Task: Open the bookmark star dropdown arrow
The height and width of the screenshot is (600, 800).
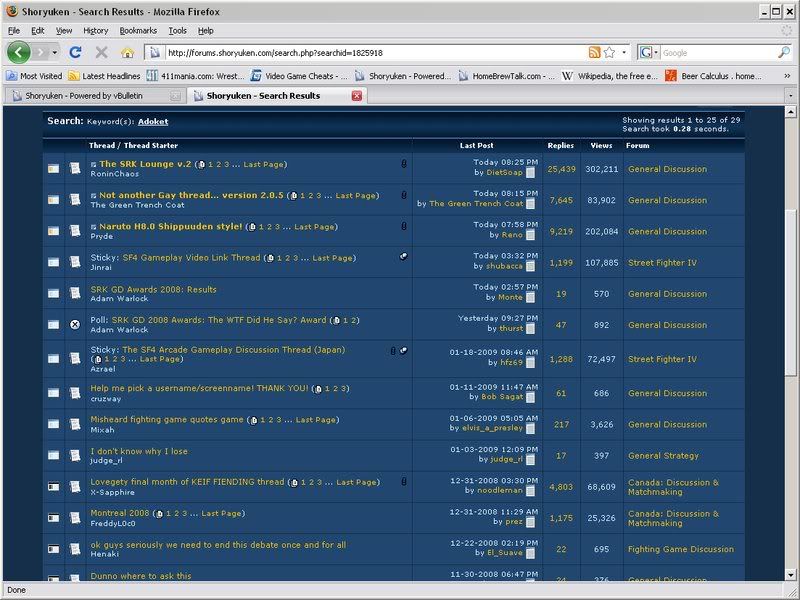Action: 623,52
